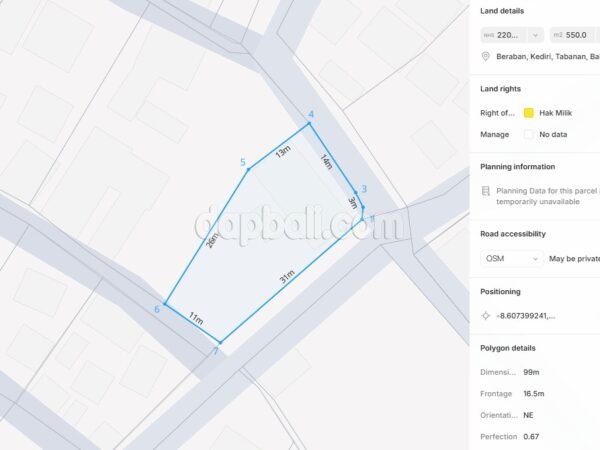Select polygon vertex 5 on the map

point(248,169)
